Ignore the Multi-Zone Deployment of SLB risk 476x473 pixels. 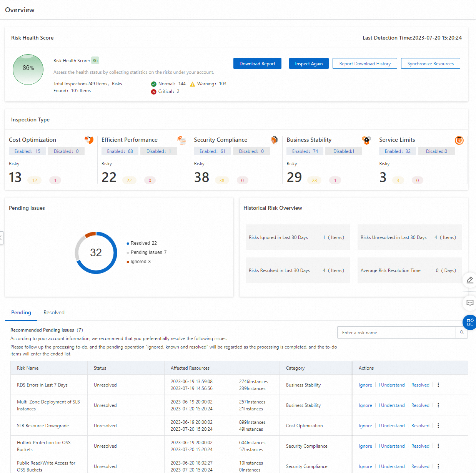365,405
